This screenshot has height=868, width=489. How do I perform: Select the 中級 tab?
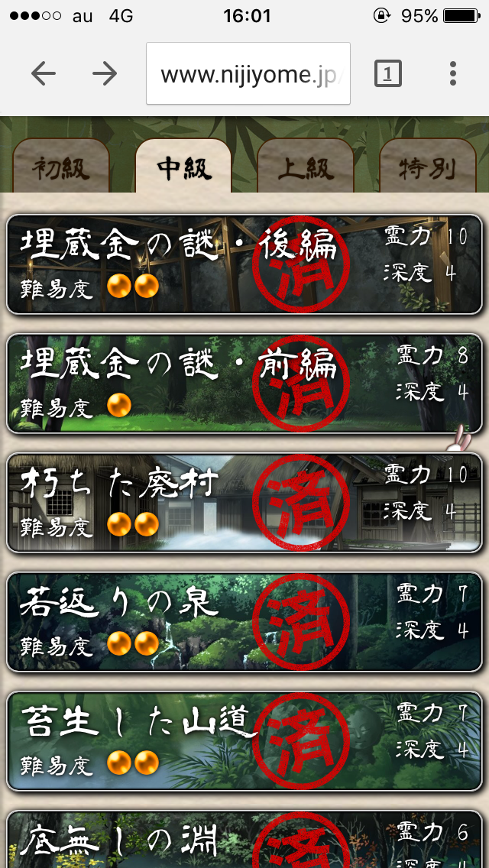(183, 166)
